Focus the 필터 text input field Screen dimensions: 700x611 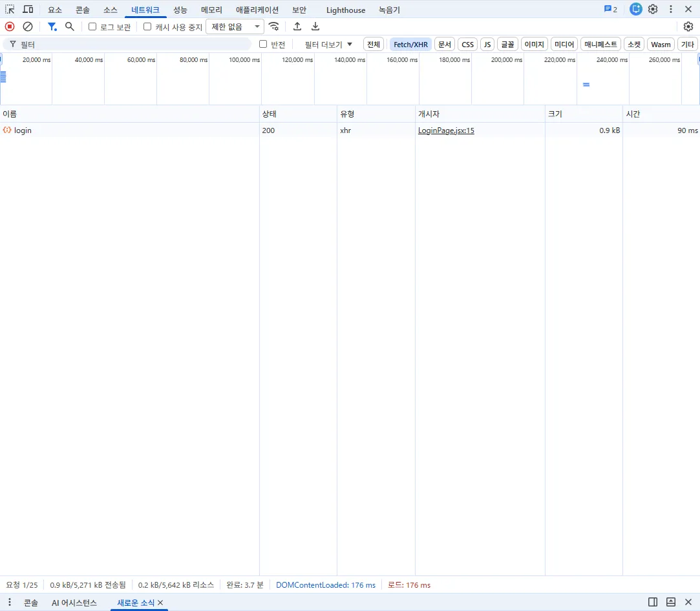pos(127,44)
